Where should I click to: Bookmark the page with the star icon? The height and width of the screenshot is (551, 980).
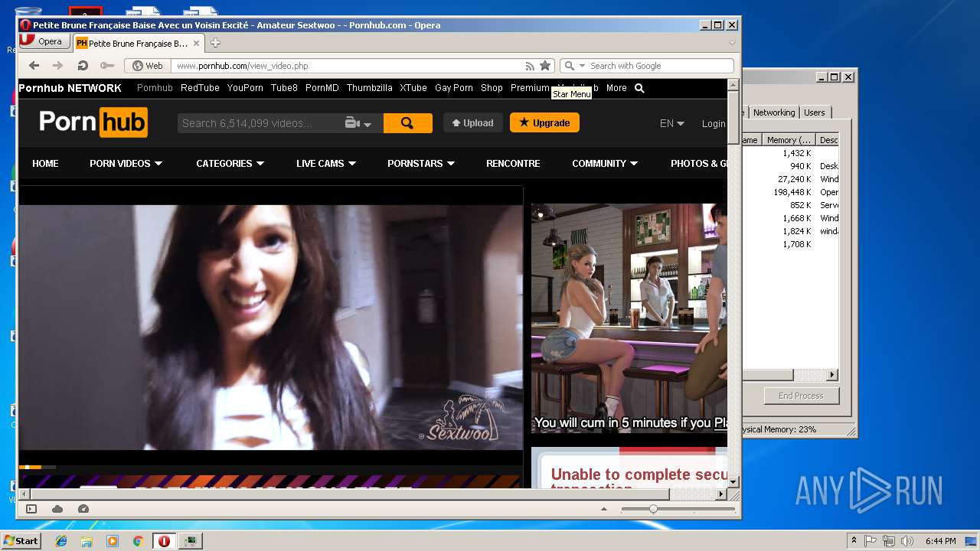[545, 66]
